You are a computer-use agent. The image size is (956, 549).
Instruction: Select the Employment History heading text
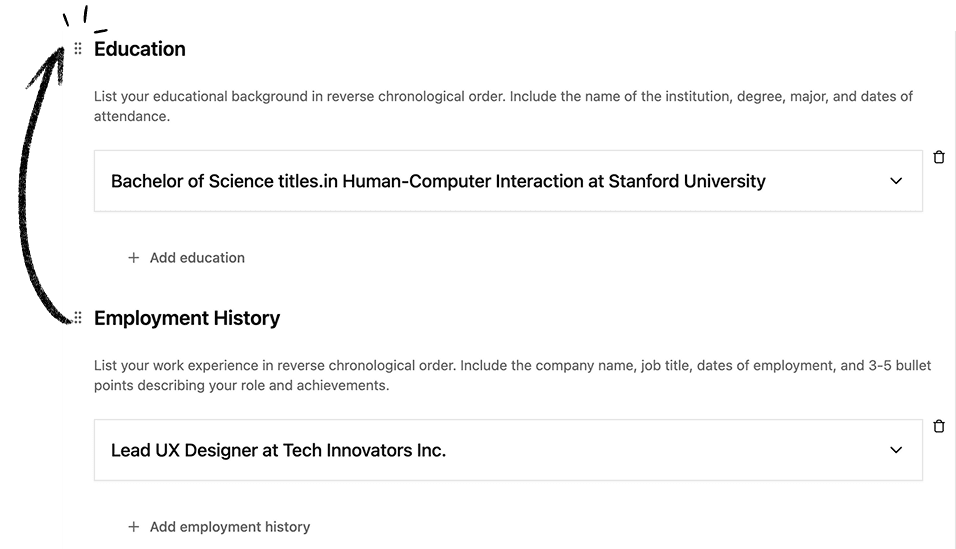[187, 318]
